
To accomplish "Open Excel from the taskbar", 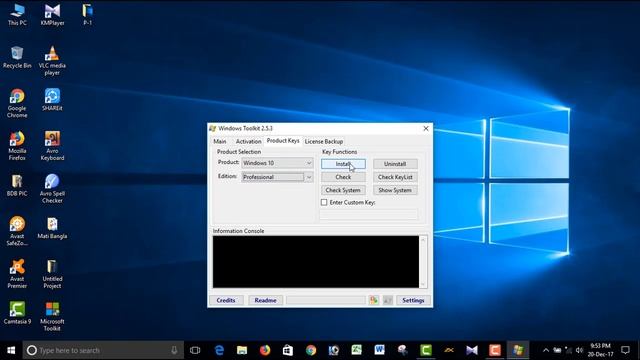I will (357, 350).
